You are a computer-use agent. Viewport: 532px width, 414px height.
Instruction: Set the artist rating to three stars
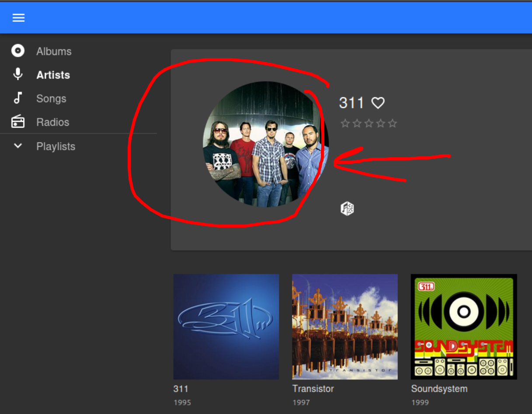[369, 124]
